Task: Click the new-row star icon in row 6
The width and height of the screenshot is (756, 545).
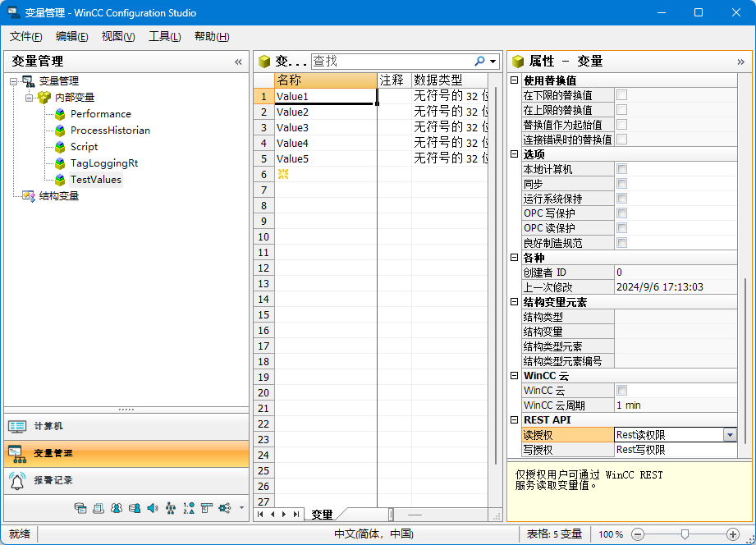Action: tap(283, 174)
